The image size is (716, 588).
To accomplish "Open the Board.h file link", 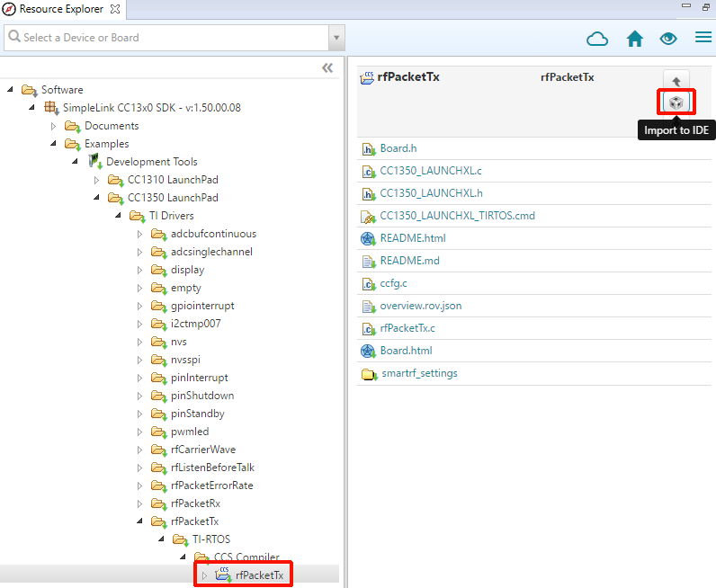I will (398, 148).
